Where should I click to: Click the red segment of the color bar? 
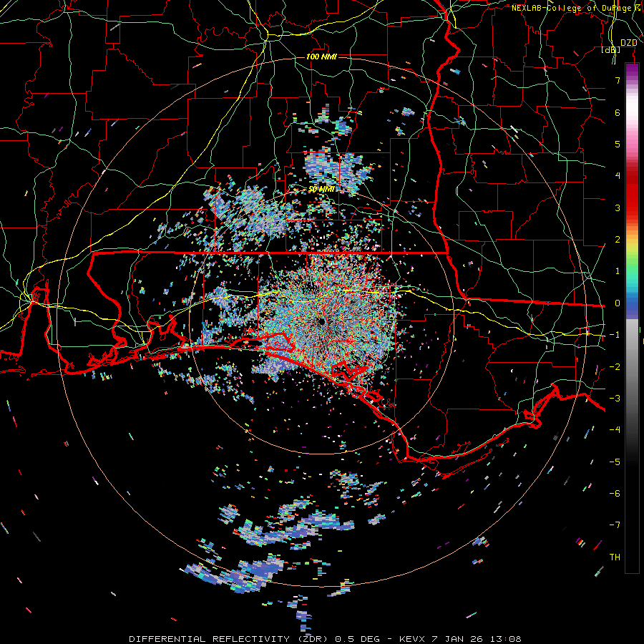(x=632, y=192)
